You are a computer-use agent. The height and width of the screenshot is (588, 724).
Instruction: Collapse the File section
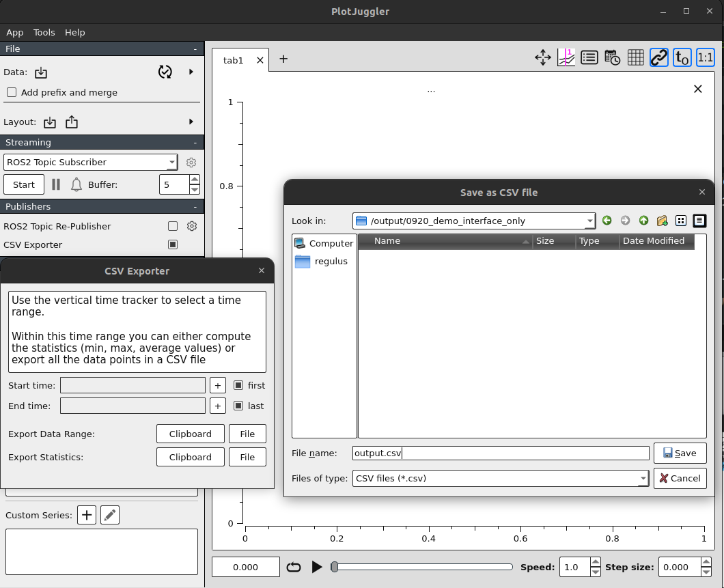pos(195,49)
